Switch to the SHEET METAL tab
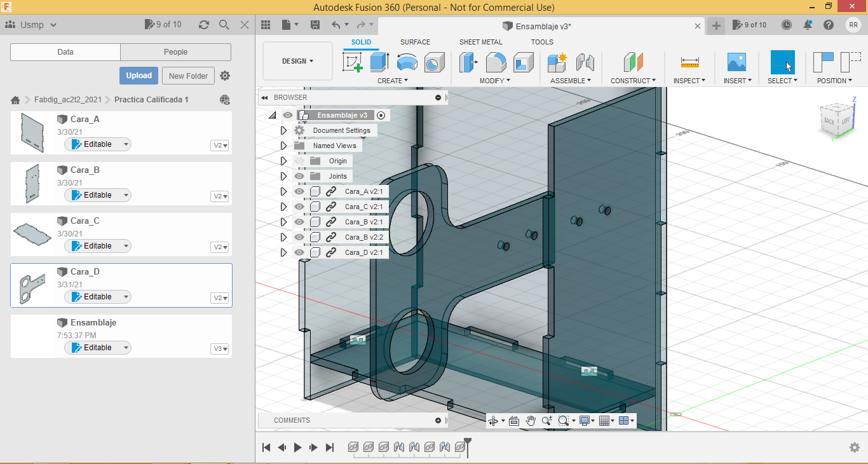The height and width of the screenshot is (464, 868). click(x=480, y=42)
